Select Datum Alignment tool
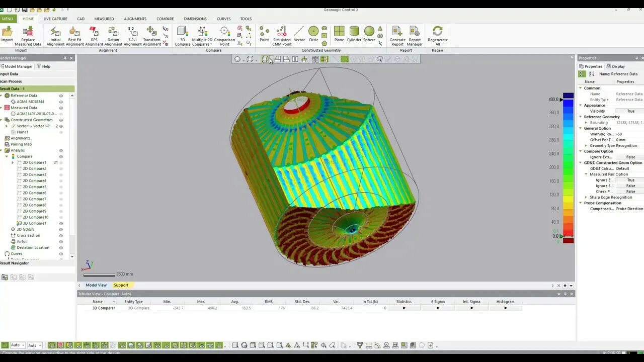This screenshot has height=362, width=644. tap(113, 35)
